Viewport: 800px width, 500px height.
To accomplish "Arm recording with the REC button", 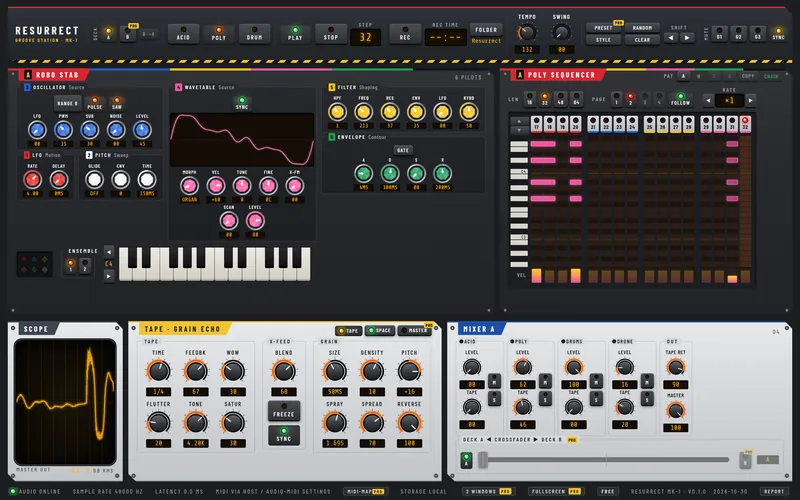I will coord(405,34).
